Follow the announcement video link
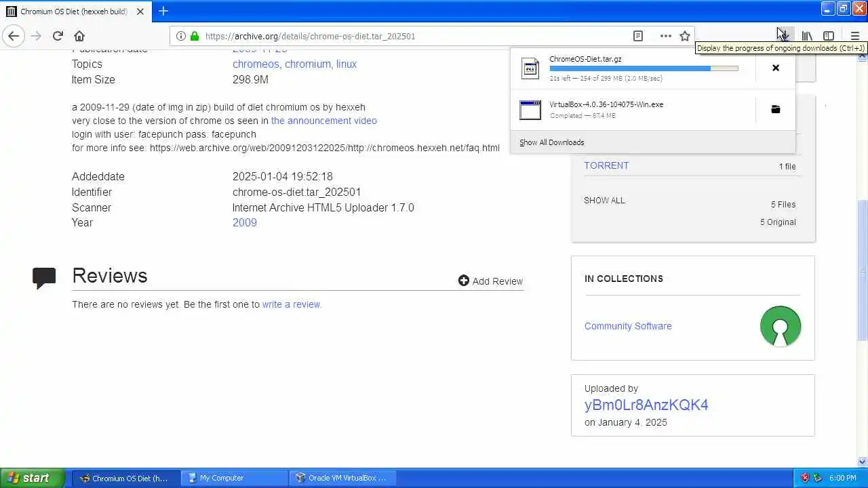Screen dimensions: 868x488 click(323, 121)
